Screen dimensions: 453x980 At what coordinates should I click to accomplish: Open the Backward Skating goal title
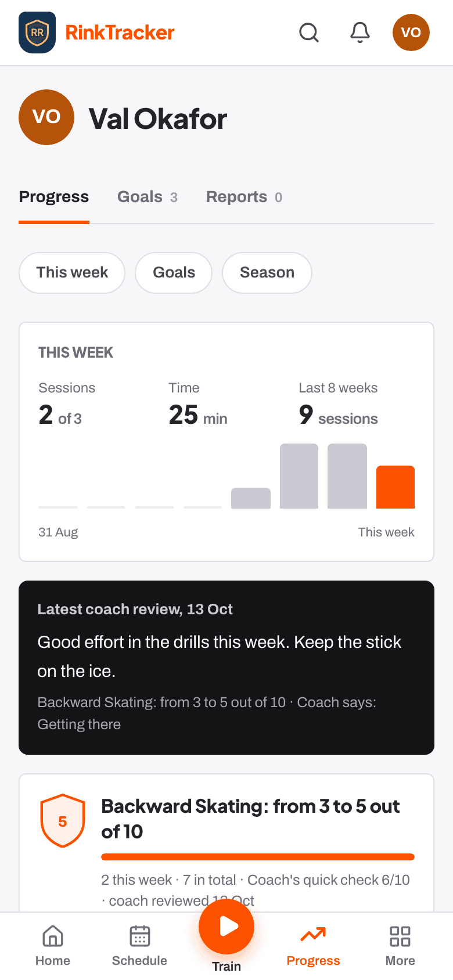point(251,819)
